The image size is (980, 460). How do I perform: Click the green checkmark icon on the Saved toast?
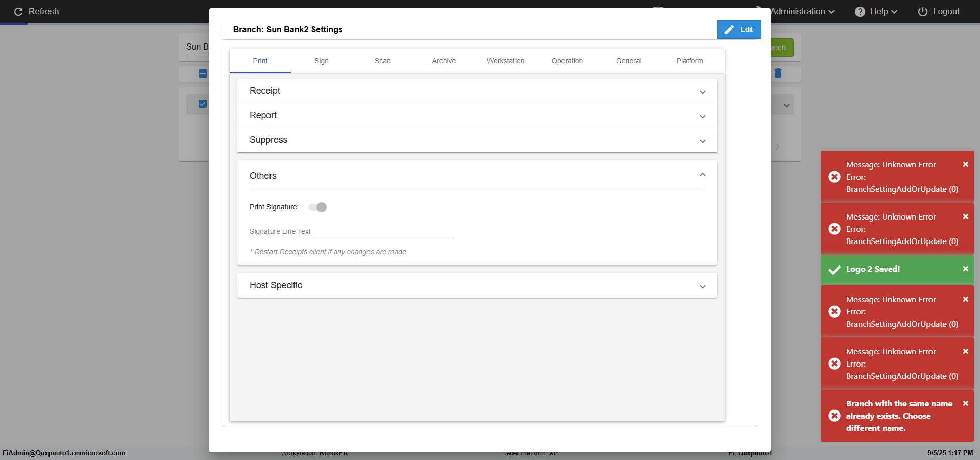(x=835, y=269)
